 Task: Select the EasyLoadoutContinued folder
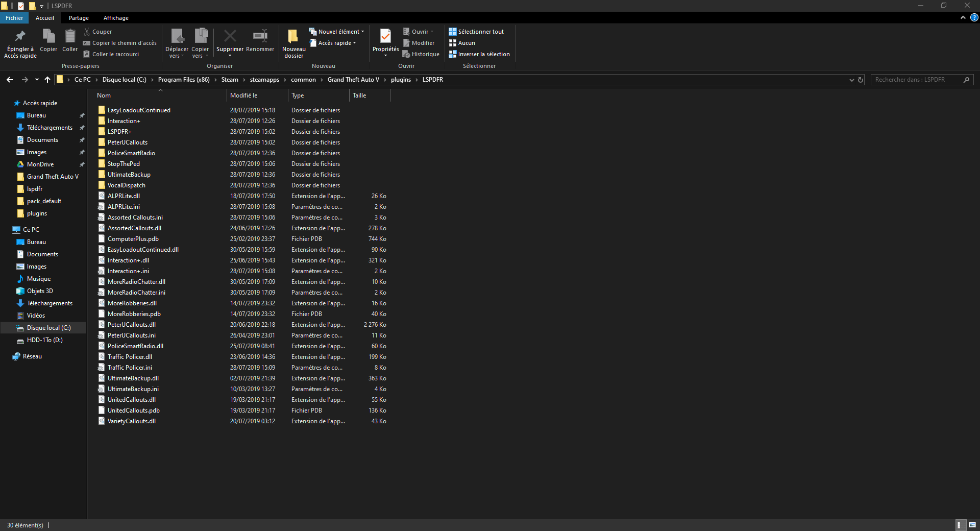[x=139, y=110]
